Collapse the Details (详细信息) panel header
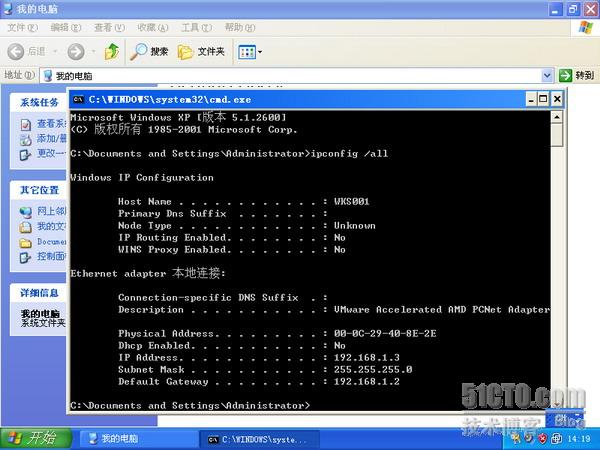Viewport: 600px width, 450px height. (38, 293)
